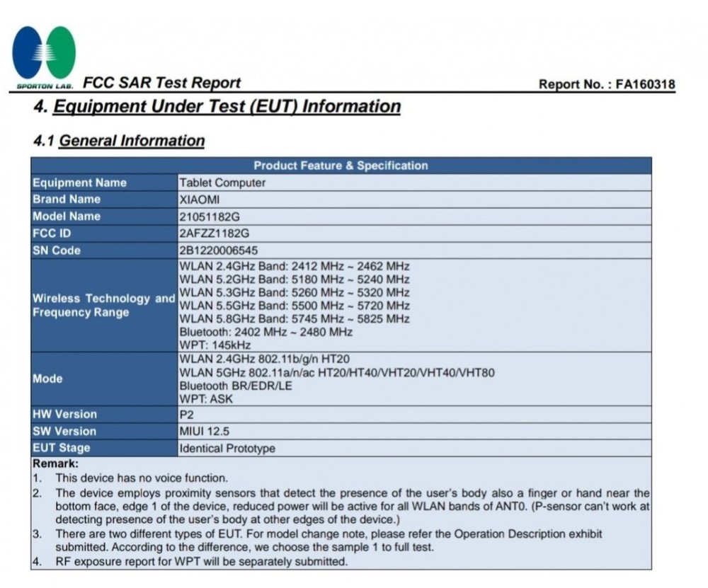The image size is (708, 588).
Task: Select 'Wireless Technology and Frequency Range' label
Action: coord(104,306)
